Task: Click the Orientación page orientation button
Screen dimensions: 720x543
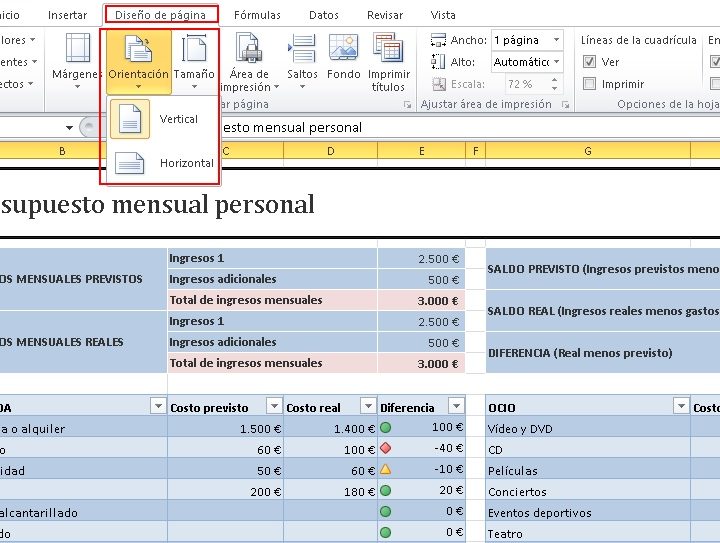Action: pos(138,59)
